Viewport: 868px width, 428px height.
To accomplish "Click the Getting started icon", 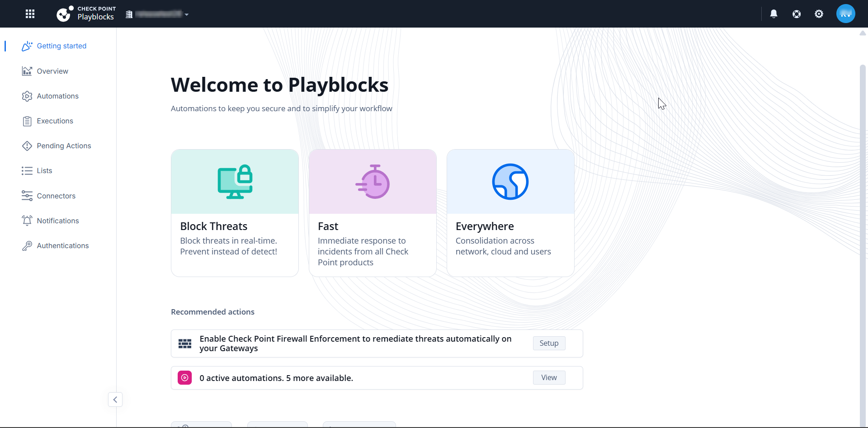I will [x=27, y=46].
